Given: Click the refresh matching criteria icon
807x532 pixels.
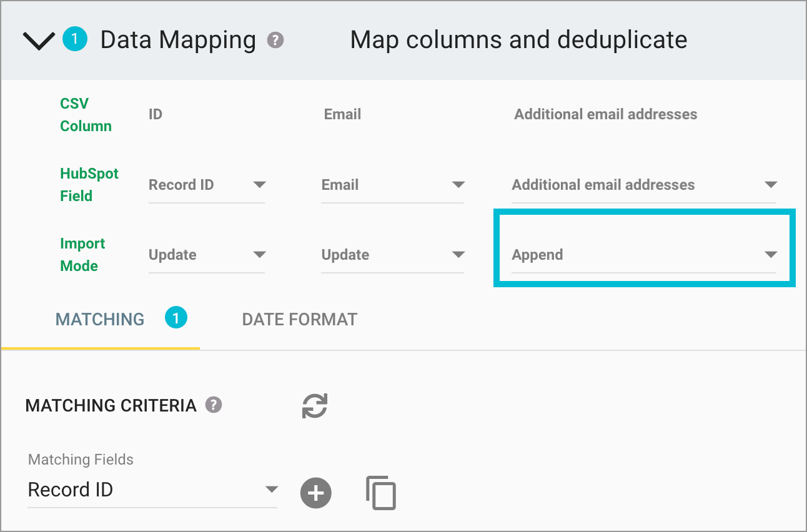Looking at the screenshot, I should click(x=315, y=405).
